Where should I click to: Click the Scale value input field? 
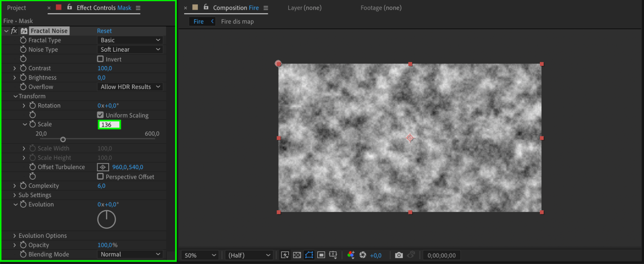109,125
